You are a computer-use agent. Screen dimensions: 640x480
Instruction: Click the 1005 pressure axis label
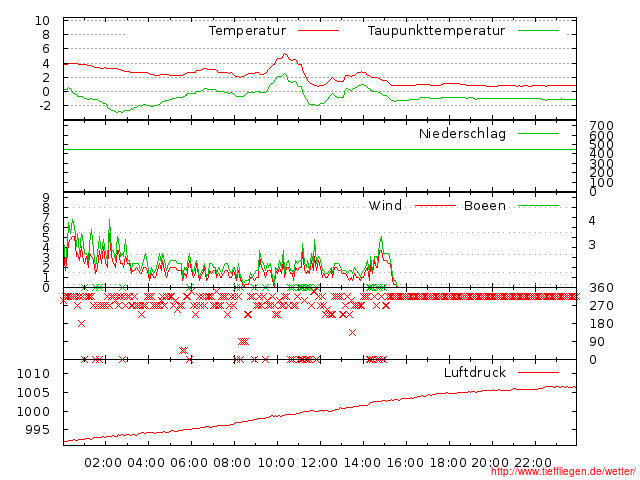click(x=33, y=393)
